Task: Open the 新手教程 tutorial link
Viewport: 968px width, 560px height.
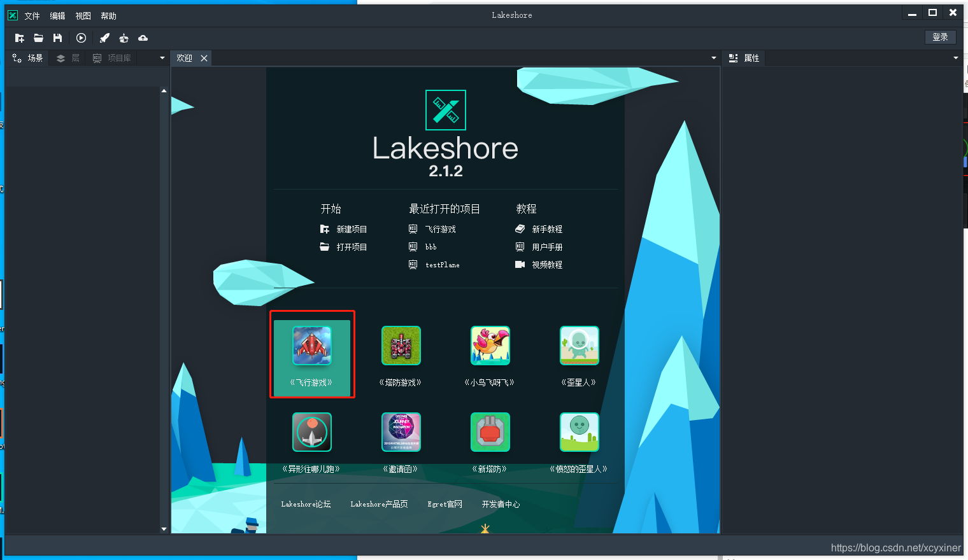Action: point(547,229)
